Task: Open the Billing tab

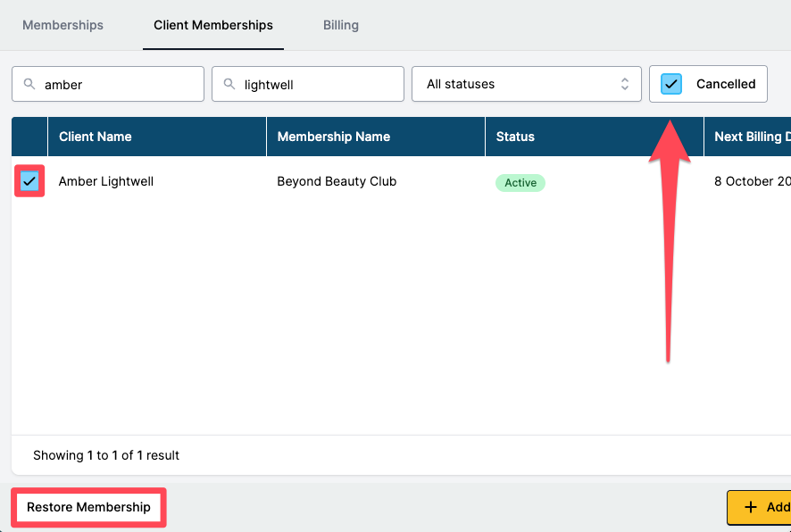Action: pos(340,25)
